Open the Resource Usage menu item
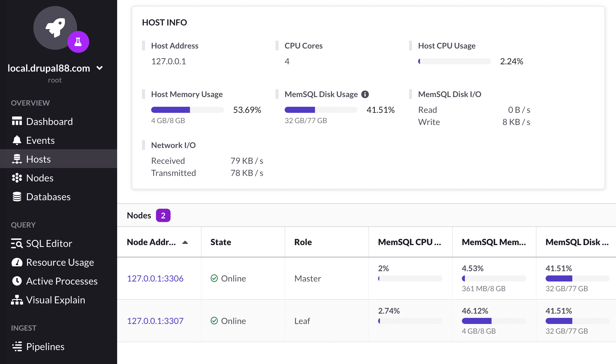This screenshot has width=616, height=364. 60,262
